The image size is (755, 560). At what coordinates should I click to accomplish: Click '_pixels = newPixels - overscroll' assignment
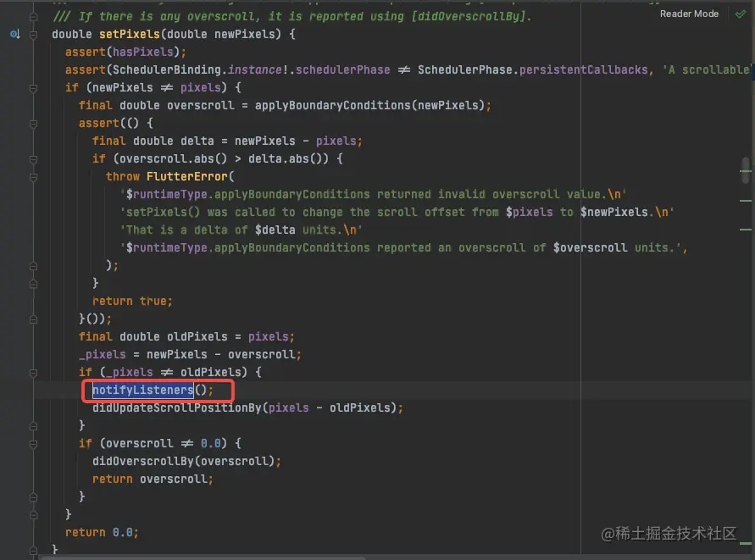[x=190, y=354]
